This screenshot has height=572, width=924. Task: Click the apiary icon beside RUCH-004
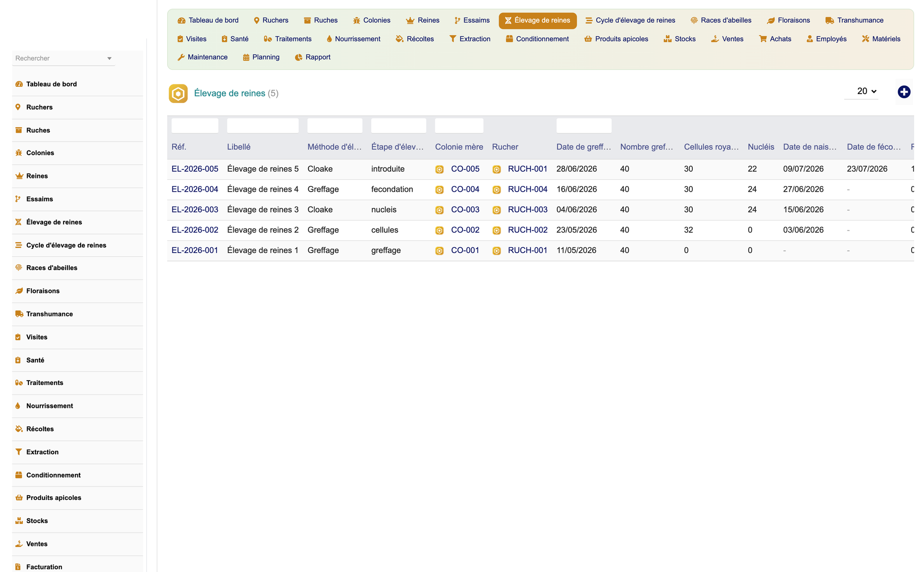[x=496, y=190]
